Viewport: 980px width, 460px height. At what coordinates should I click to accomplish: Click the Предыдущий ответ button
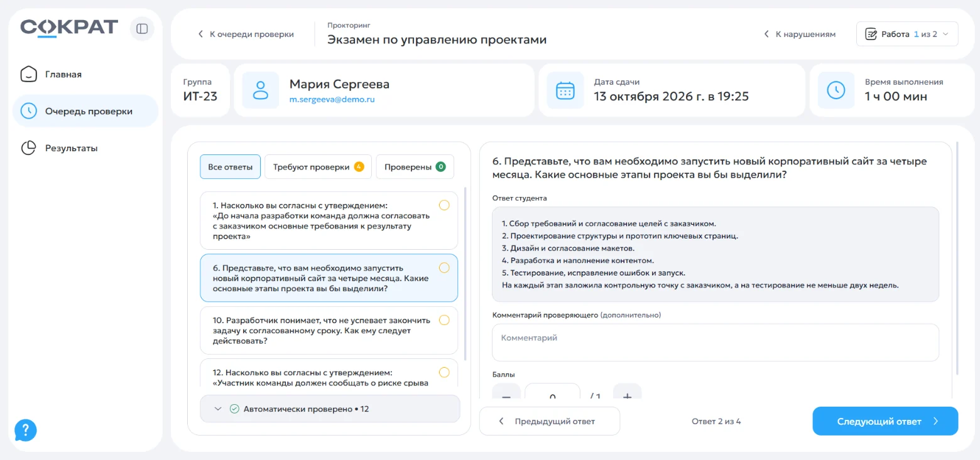click(x=549, y=421)
